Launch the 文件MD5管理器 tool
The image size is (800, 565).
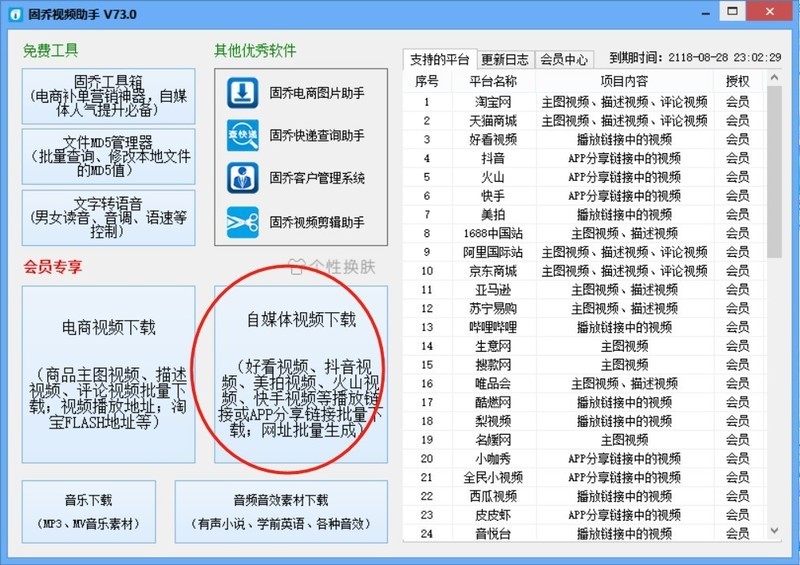(x=108, y=156)
